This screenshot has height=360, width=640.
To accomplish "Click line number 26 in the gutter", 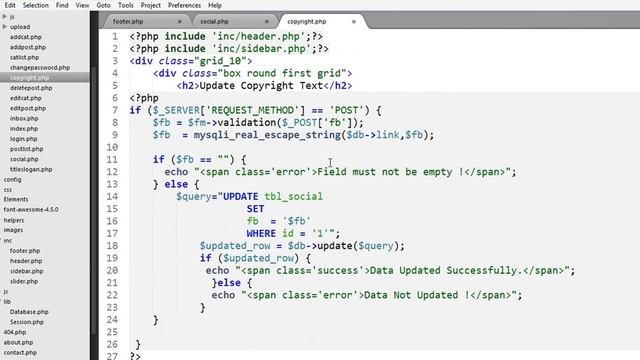I will tap(112, 344).
